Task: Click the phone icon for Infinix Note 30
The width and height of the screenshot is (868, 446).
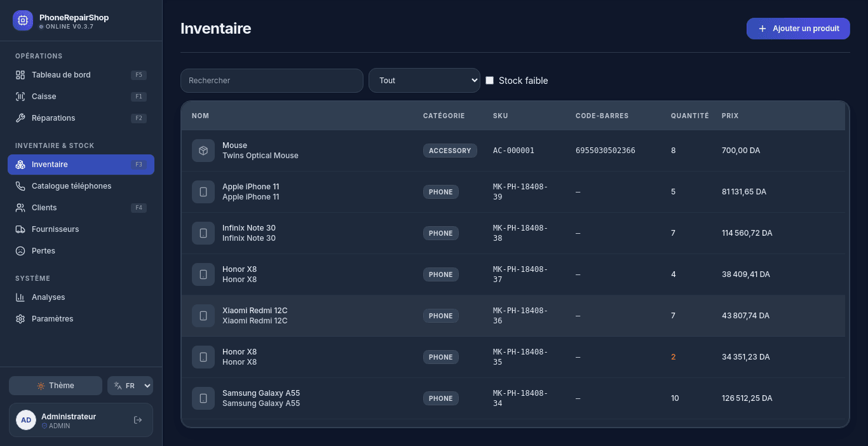Action: point(203,233)
